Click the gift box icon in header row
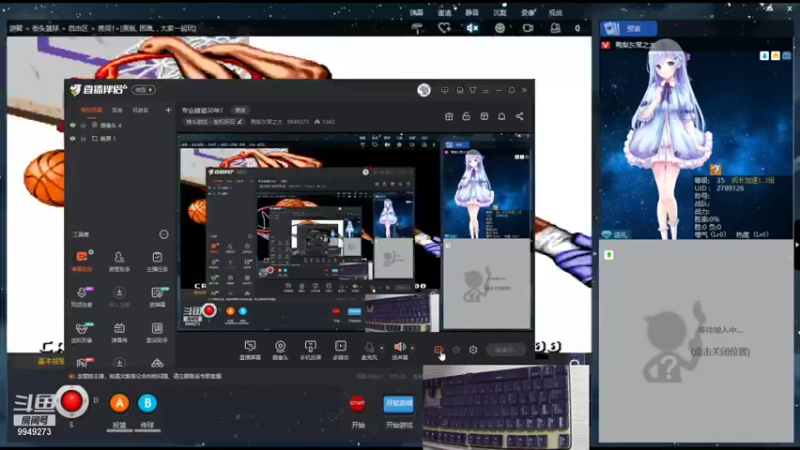This screenshot has height=450, width=800. click(x=449, y=116)
